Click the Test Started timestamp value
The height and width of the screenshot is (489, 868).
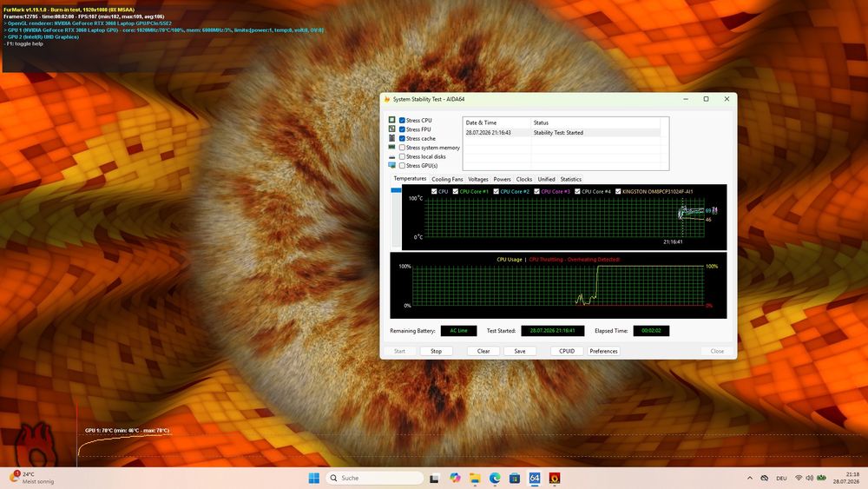click(552, 331)
